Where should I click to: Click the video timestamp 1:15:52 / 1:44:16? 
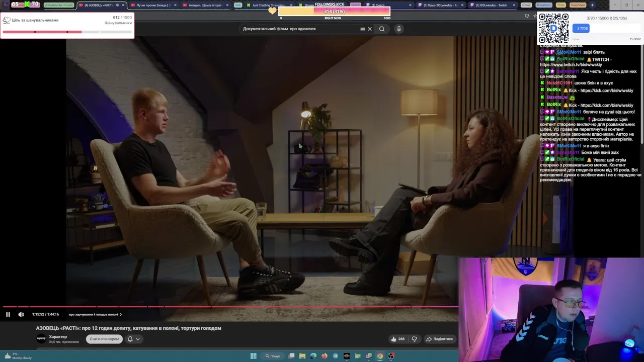(45, 314)
